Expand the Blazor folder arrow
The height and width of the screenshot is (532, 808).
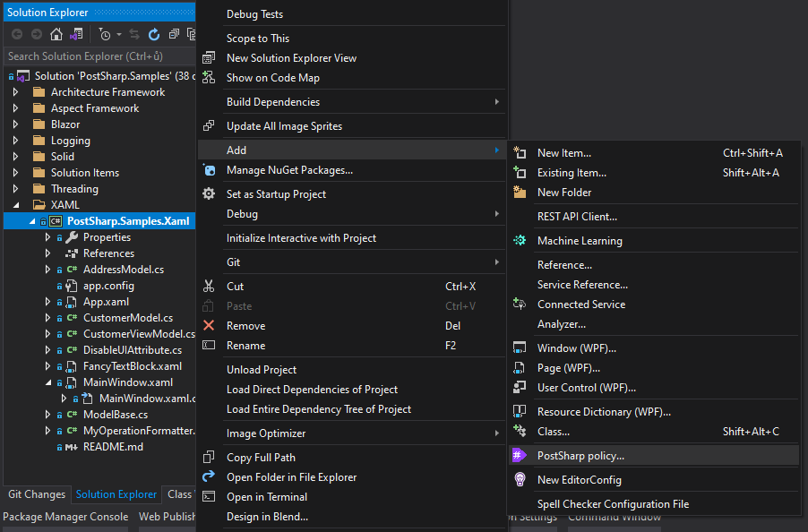pyautogui.click(x=15, y=124)
